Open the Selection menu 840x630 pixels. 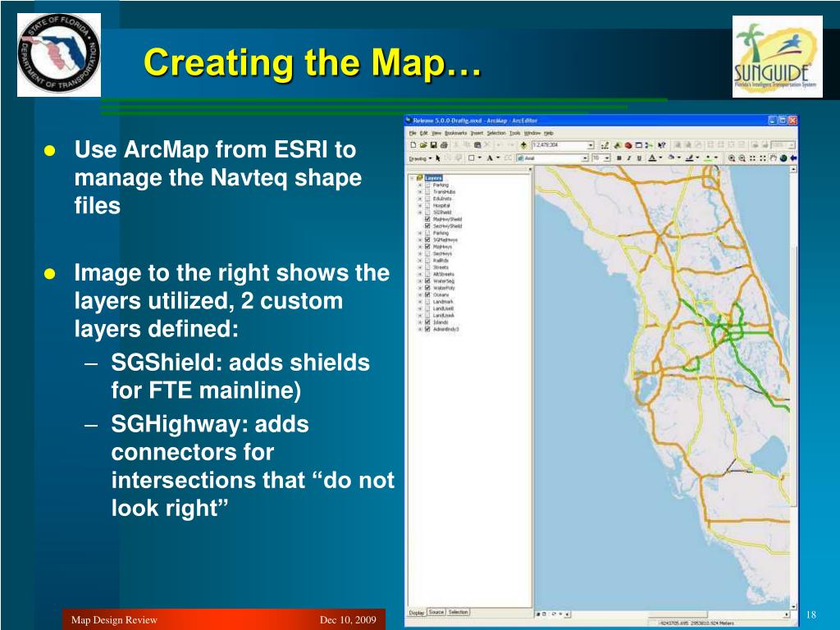(x=496, y=133)
